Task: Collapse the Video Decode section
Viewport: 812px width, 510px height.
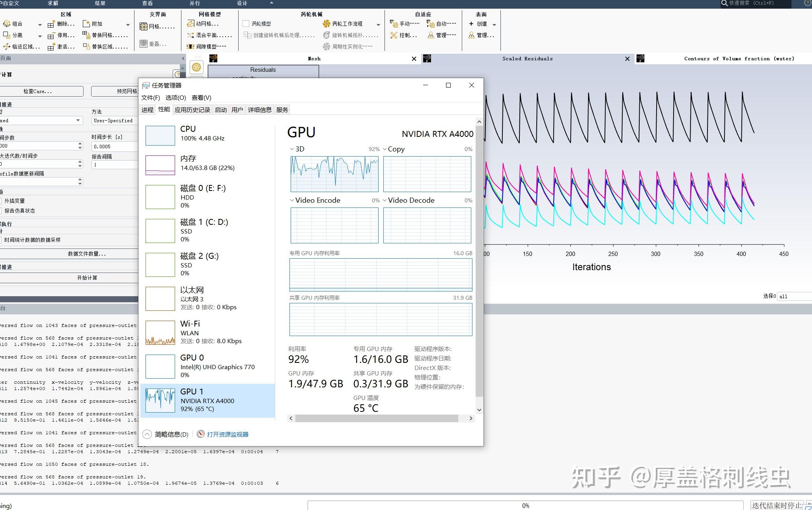Action: [x=385, y=200]
